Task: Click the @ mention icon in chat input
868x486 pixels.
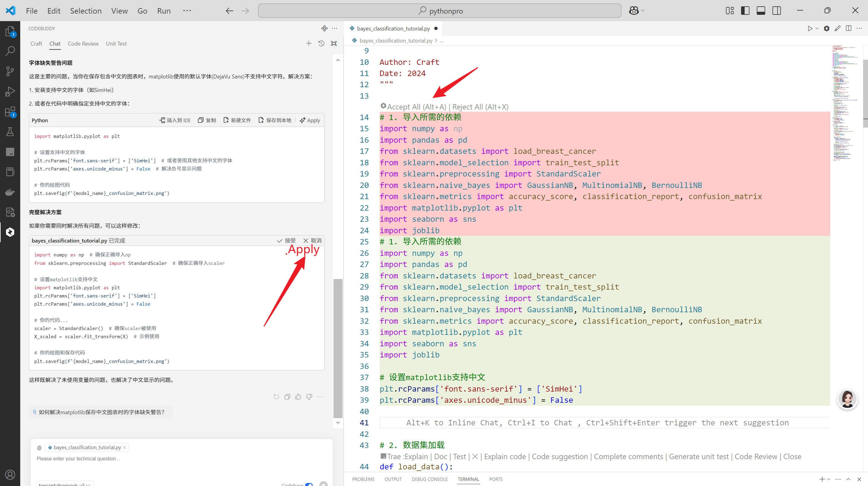Action: [x=40, y=448]
